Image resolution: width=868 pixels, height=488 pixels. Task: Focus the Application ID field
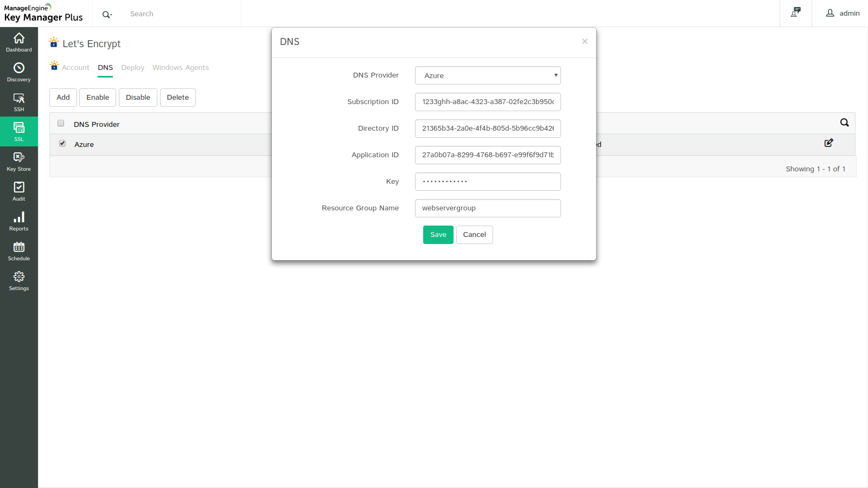(x=488, y=155)
